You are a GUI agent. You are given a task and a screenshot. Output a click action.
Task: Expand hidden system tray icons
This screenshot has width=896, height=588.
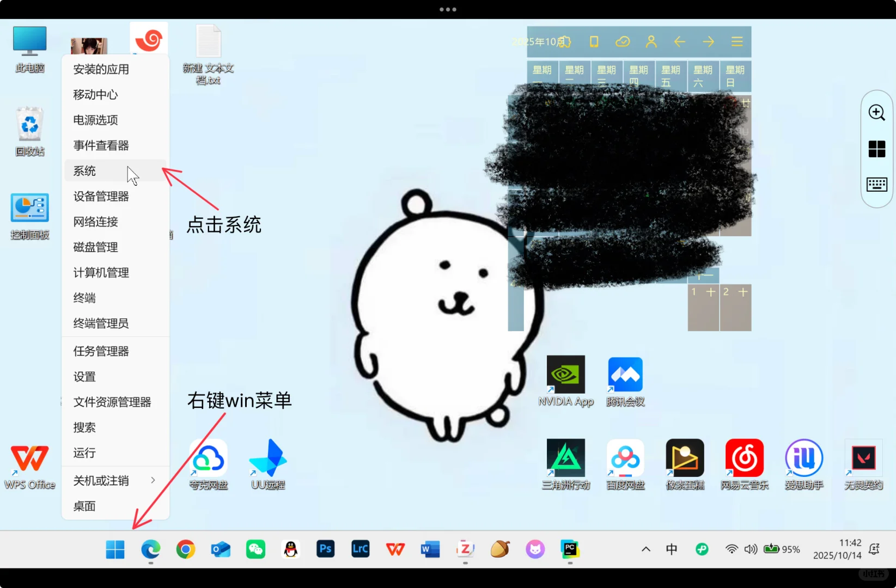pos(645,549)
